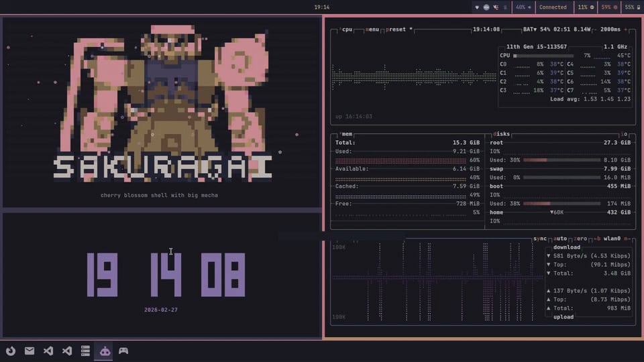Toggle zero option in btop net panel

tap(580, 239)
